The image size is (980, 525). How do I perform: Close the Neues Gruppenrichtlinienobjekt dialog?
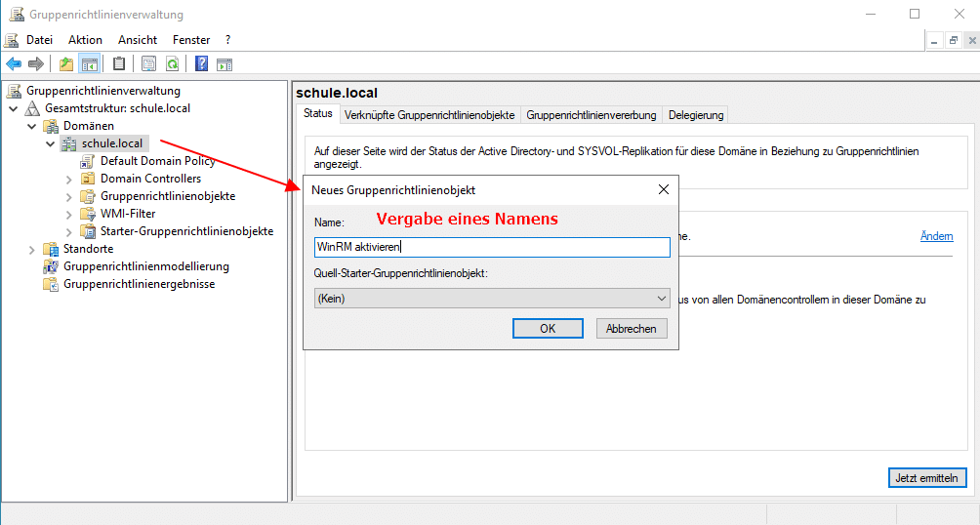[x=663, y=189]
